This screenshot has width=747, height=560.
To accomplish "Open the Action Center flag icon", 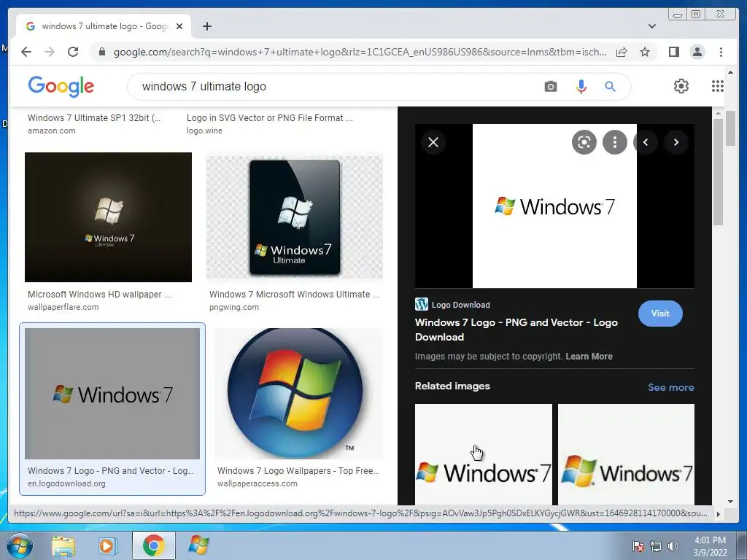I will (638, 546).
